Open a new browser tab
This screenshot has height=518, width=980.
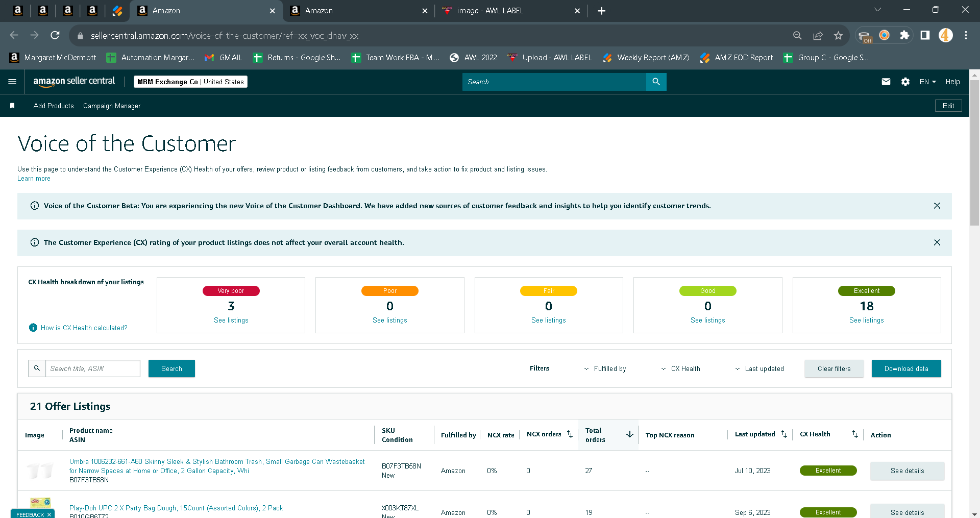tap(602, 11)
